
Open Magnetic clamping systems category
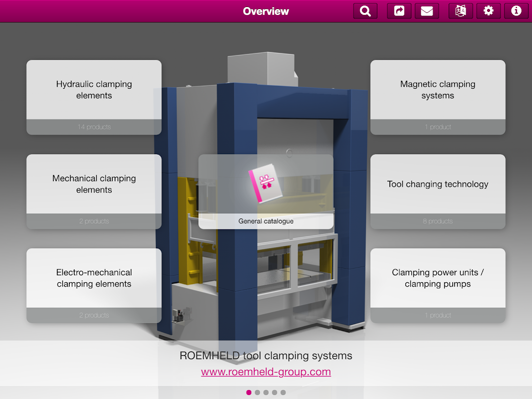[x=438, y=97]
